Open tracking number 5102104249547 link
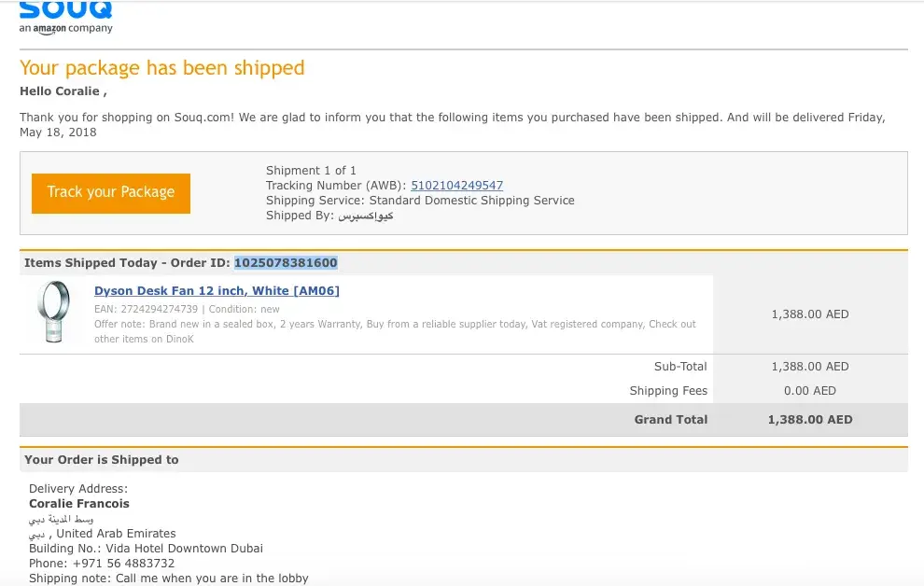The width and height of the screenshot is (924, 586). point(456,186)
